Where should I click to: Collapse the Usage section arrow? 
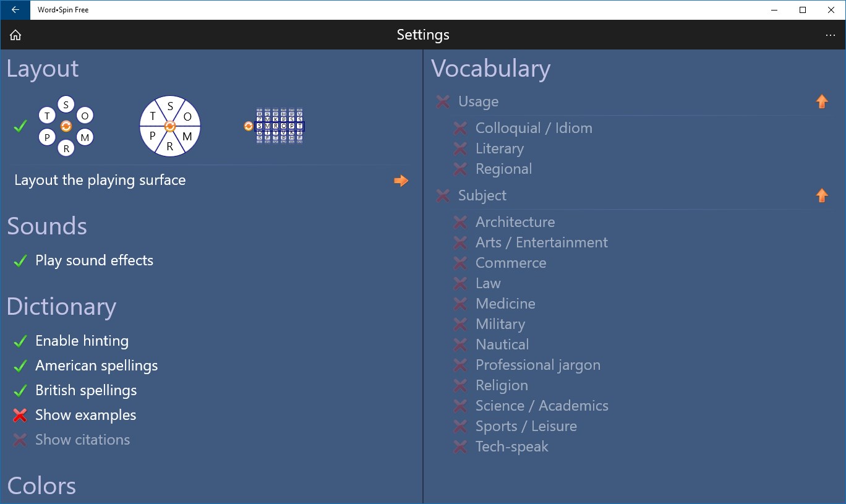coord(822,101)
